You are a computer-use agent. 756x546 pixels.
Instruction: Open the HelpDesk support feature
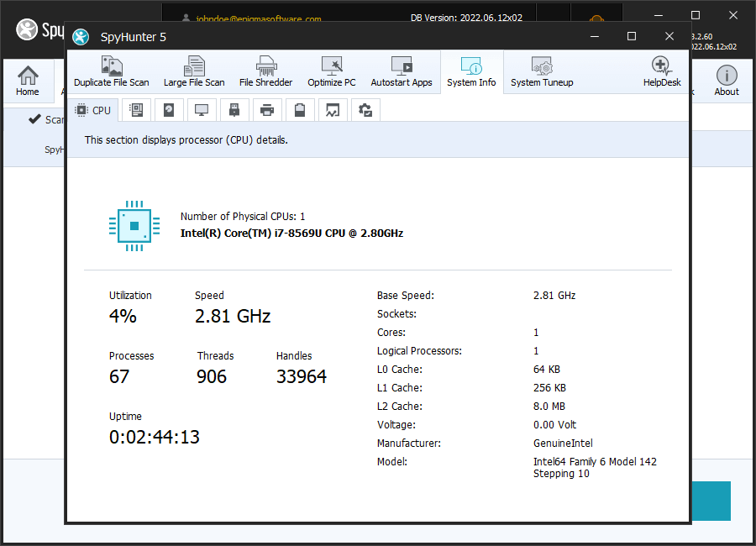661,71
